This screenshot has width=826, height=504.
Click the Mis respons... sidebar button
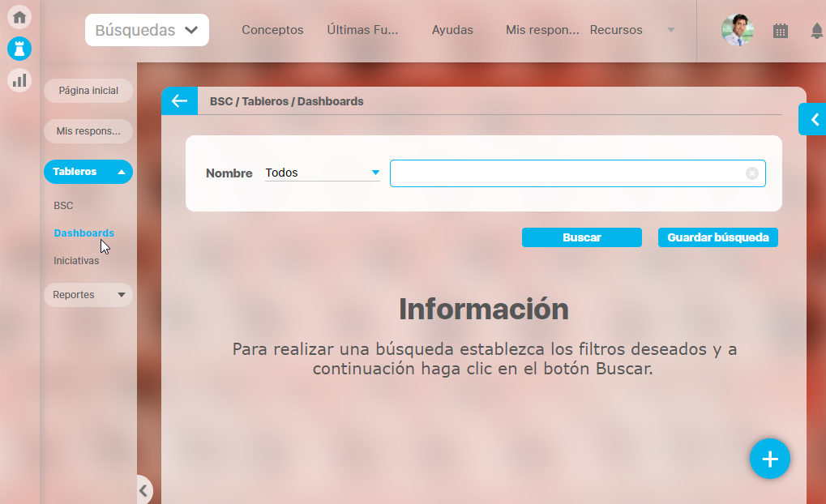[88, 131]
